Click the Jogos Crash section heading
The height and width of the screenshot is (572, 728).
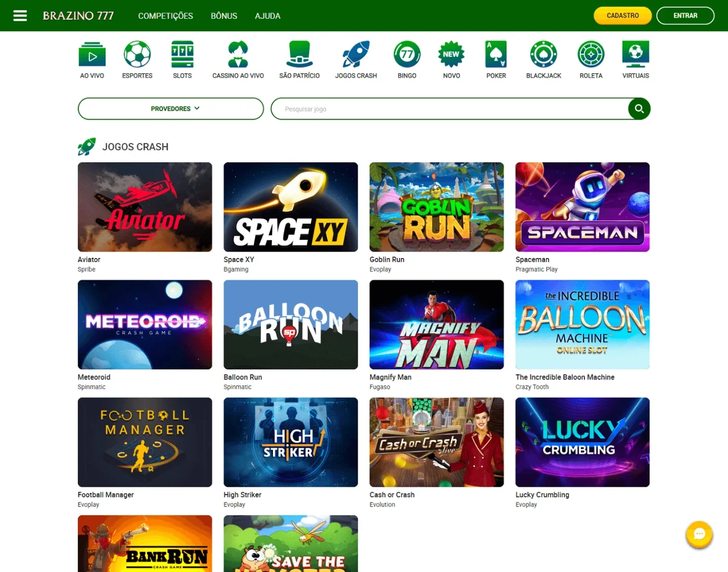click(x=135, y=147)
